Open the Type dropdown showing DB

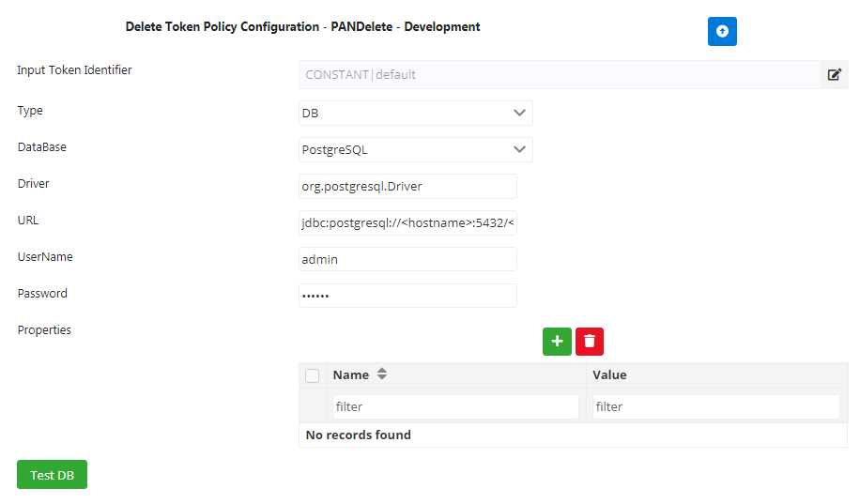(415, 114)
